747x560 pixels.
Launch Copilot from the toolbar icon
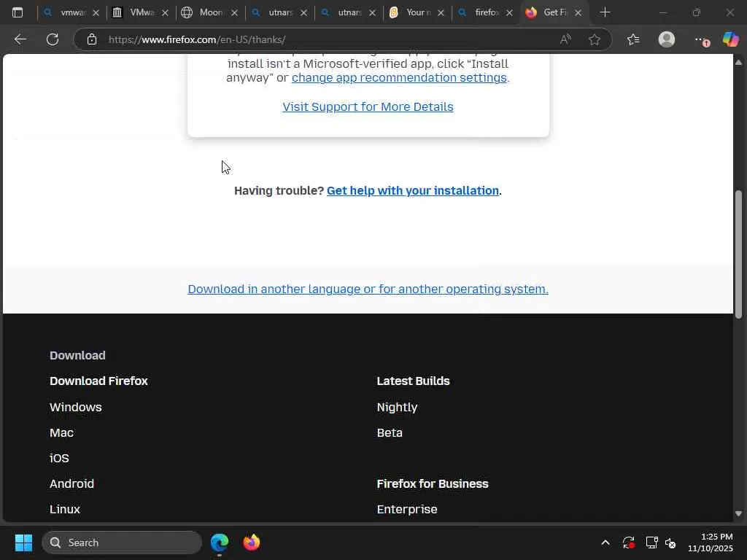[730, 39]
